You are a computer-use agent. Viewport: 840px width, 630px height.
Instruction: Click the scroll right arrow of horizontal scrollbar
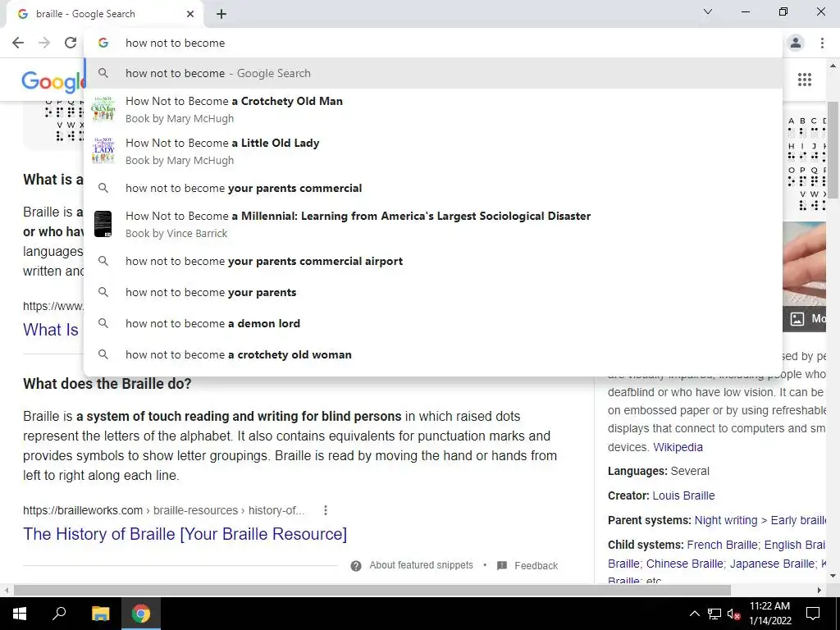click(x=819, y=590)
